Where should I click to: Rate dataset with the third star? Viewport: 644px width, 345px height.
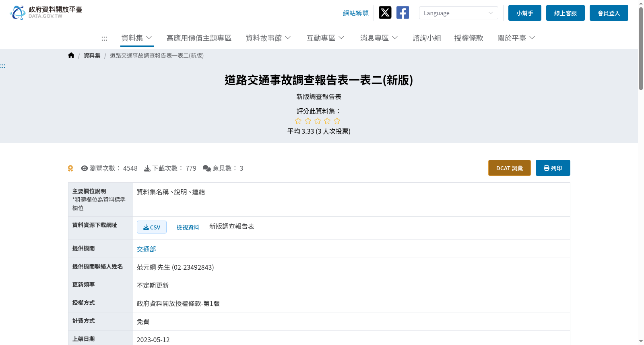[318, 121]
